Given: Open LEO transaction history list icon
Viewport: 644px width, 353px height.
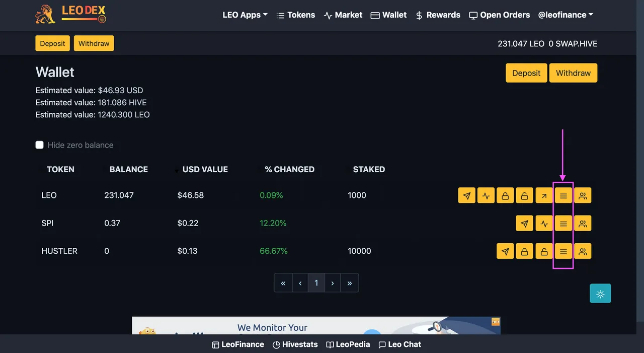Looking at the screenshot, I should pyautogui.click(x=563, y=195).
